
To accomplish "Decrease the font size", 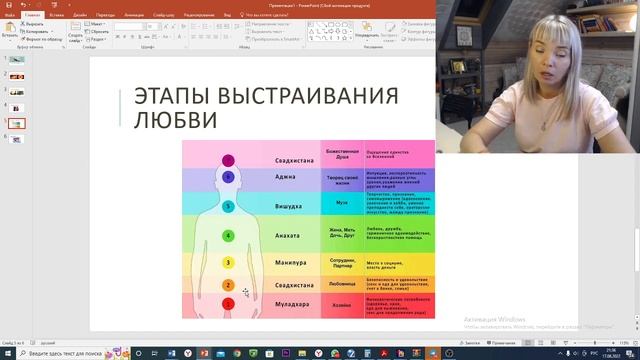I will (x=172, y=27).
